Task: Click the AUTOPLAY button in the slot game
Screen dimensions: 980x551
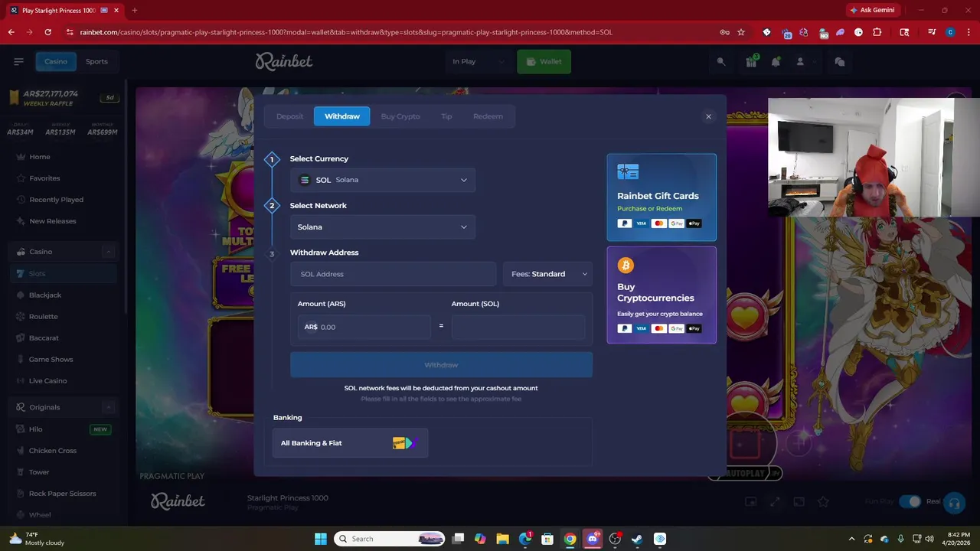Action: pos(745,474)
